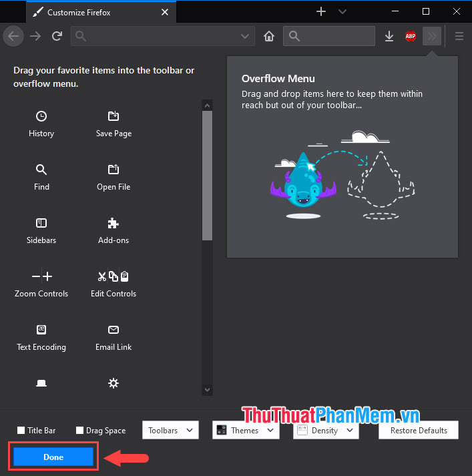
Task: Select the Add-ons puzzle icon
Action: point(113,223)
